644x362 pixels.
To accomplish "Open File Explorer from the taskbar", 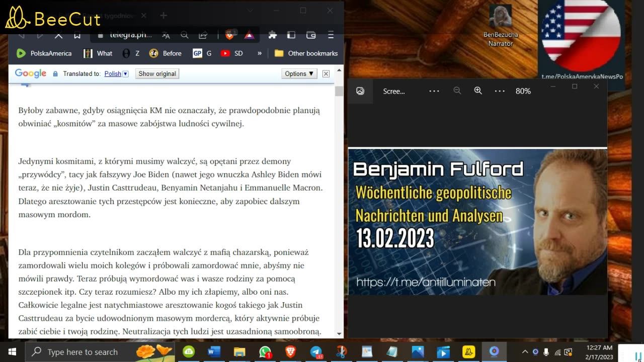I will pos(239,352).
